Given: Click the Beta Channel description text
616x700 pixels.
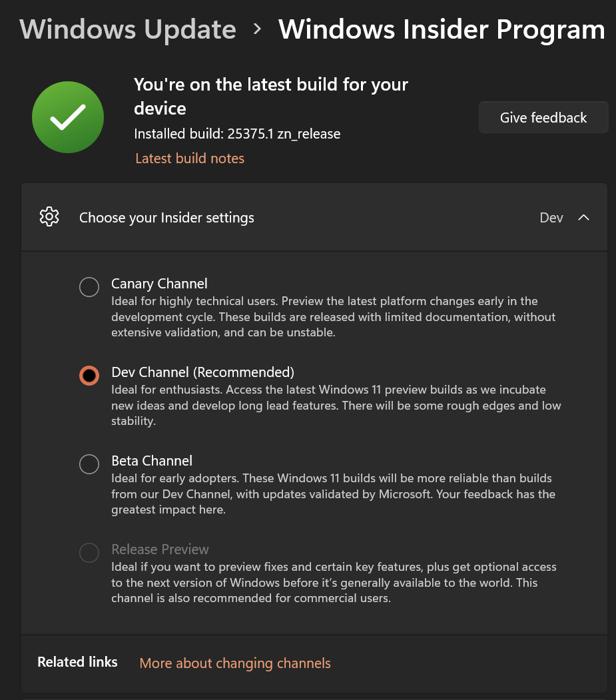Looking at the screenshot, I should 333,494.
